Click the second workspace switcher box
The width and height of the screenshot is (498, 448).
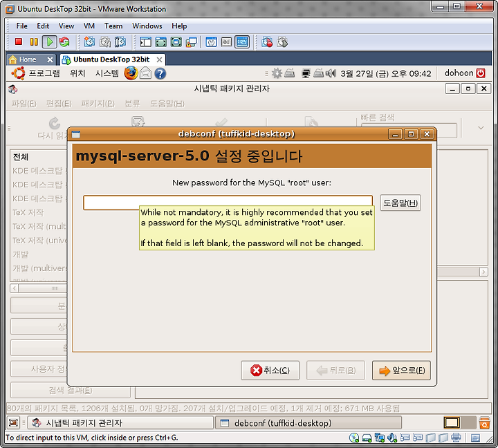[x=468, y=423]
